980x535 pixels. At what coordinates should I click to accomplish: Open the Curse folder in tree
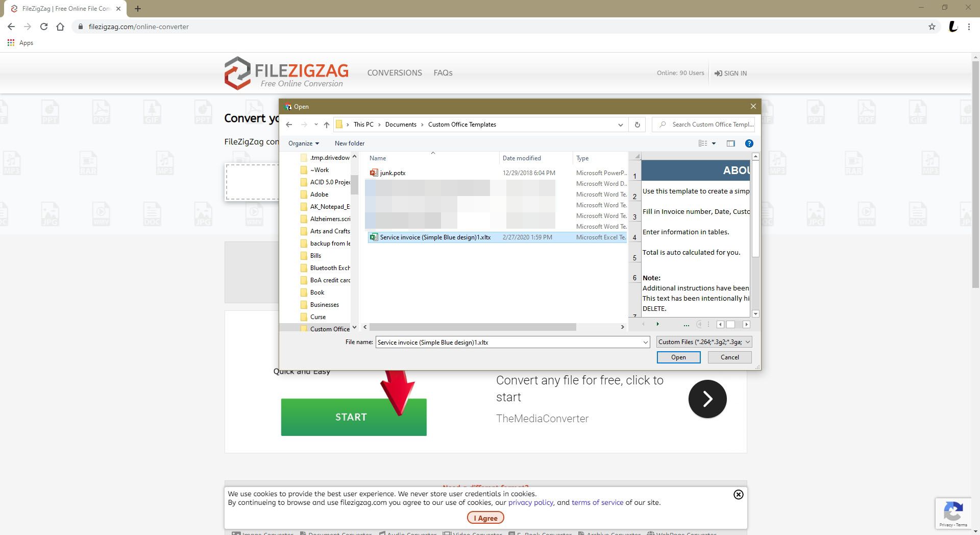tap(317, 317)
